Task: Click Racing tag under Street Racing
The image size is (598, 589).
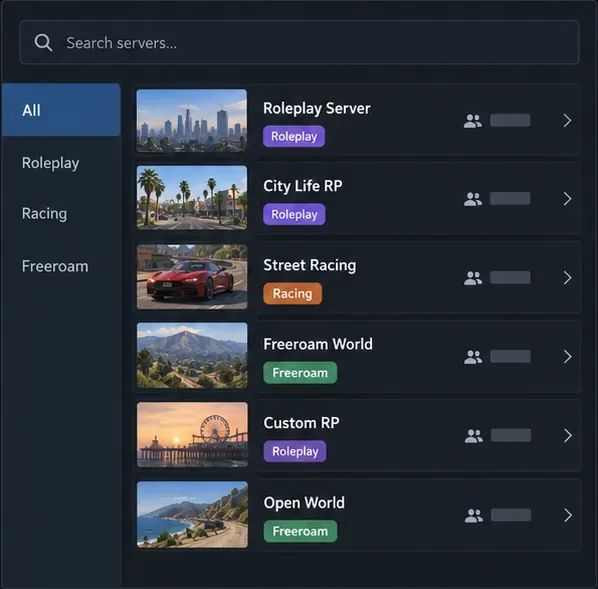Action: point(293,294)
